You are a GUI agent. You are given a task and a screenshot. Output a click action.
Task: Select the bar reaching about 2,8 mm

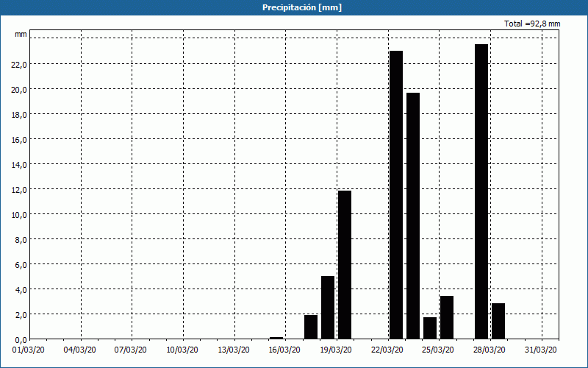click(x=498, y=321)
